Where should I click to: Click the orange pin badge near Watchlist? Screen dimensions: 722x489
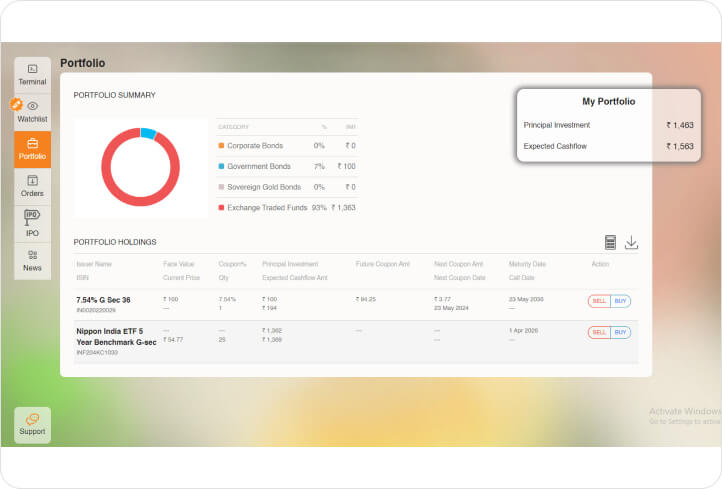point(16,104)
